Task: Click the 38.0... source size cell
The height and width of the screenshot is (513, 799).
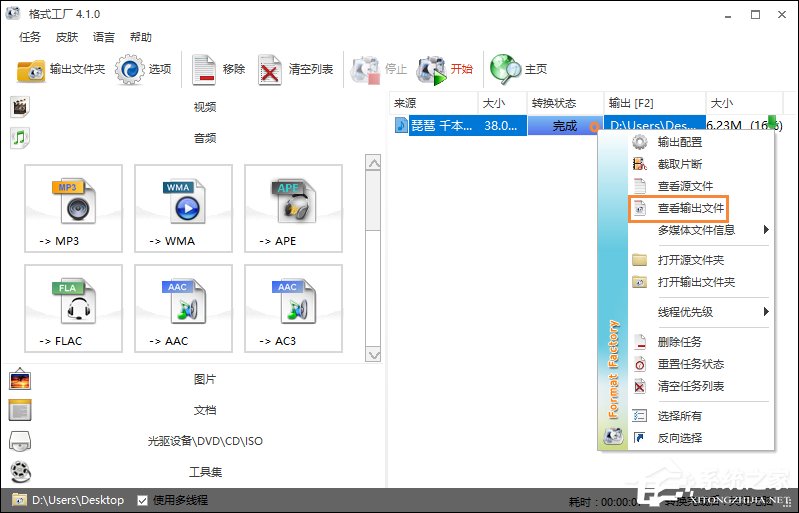Action: click(501, 125)
